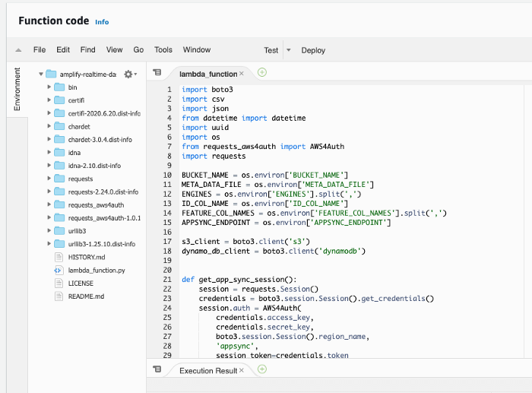Open the Window menu
Screen dimensions: 532x393
[197, 50]
